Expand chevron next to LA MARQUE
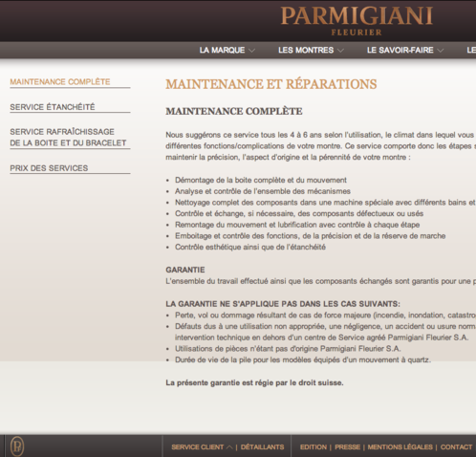The width and height of the screenshot is (476, 457). coord(251,51)
